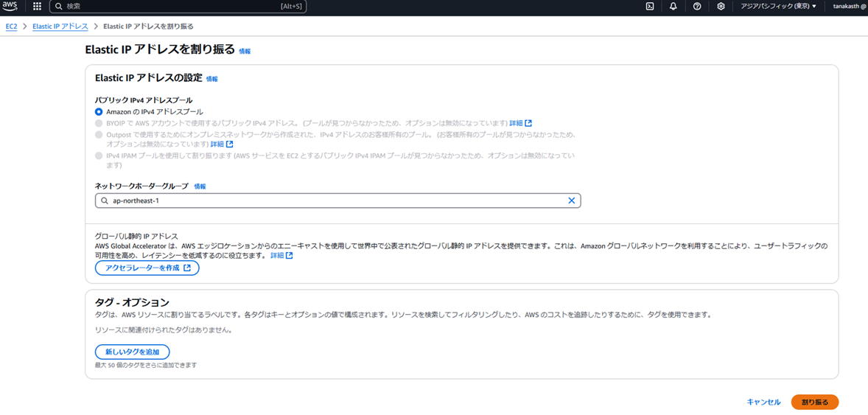Click the search box in the top bar

pos(178,7)
